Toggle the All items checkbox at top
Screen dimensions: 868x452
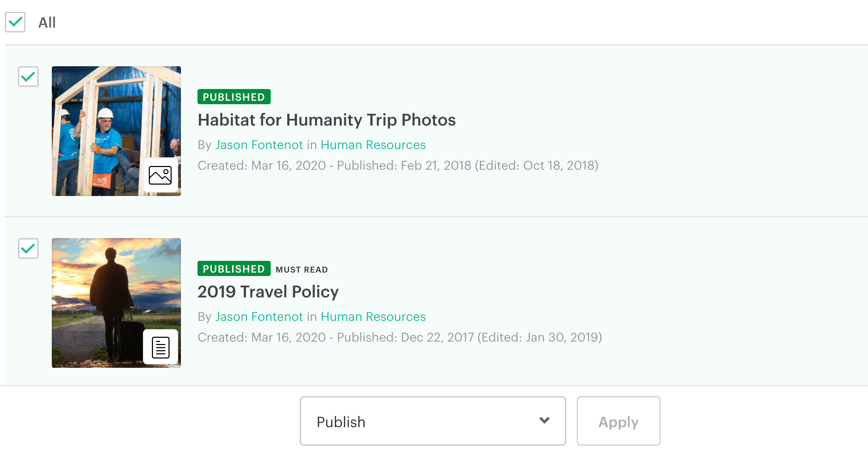tap(15, 22)
